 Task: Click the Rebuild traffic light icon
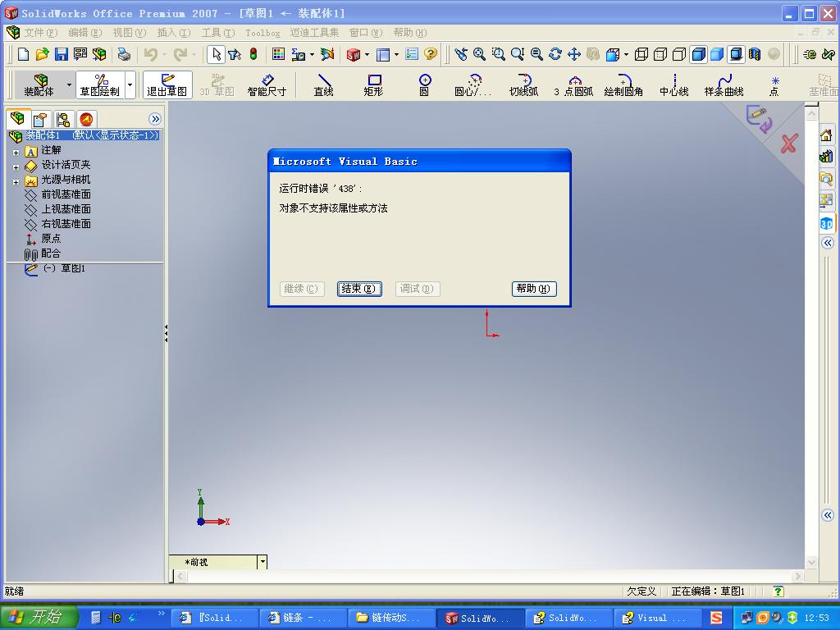click(x=253, y=54)
